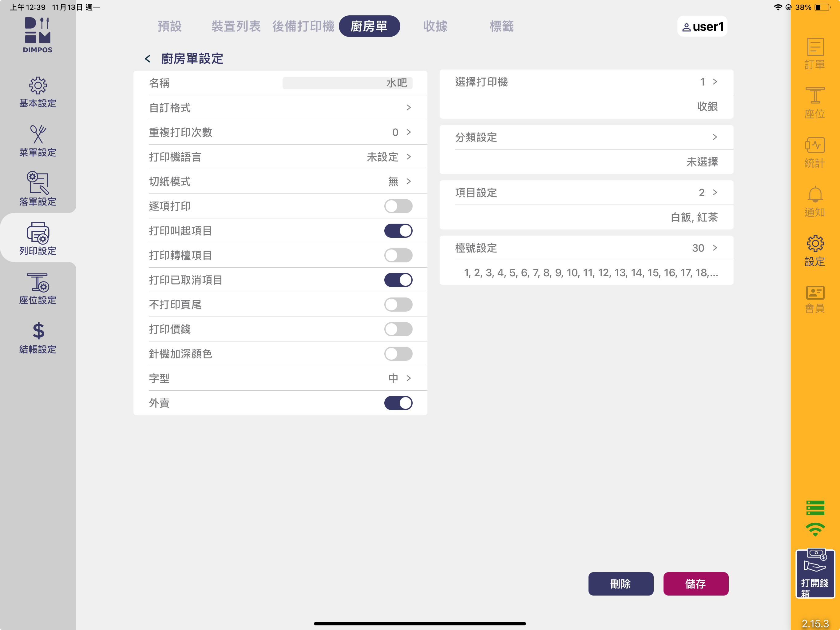Image resolution: width=840 pixels, height=630 pixels.
Task: Click the table number list 1, 2, 3...
Action: click(591, 273)
